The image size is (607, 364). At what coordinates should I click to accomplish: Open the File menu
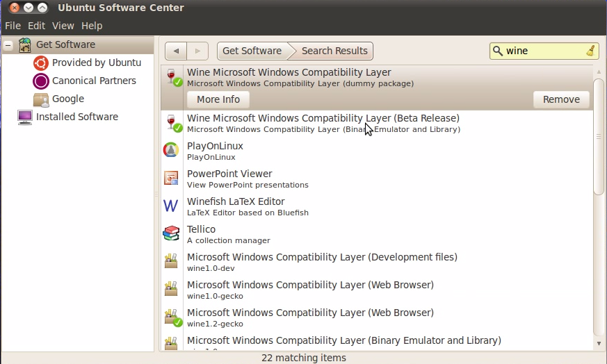point(13,26)
